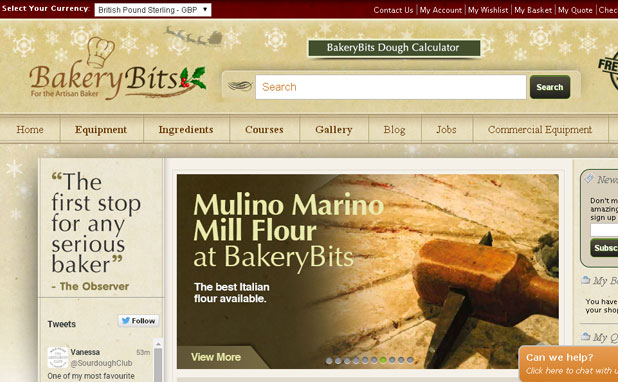Click the Twitter Follow bird button
Viewport: 618px width, 382px height.
[x=138, y=321]
